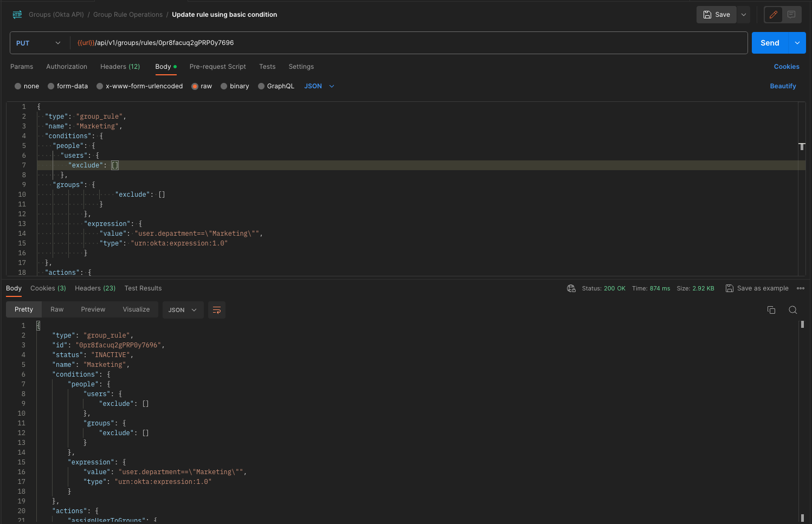Open the JSON body language dropdown

click(x=319, y=86)
